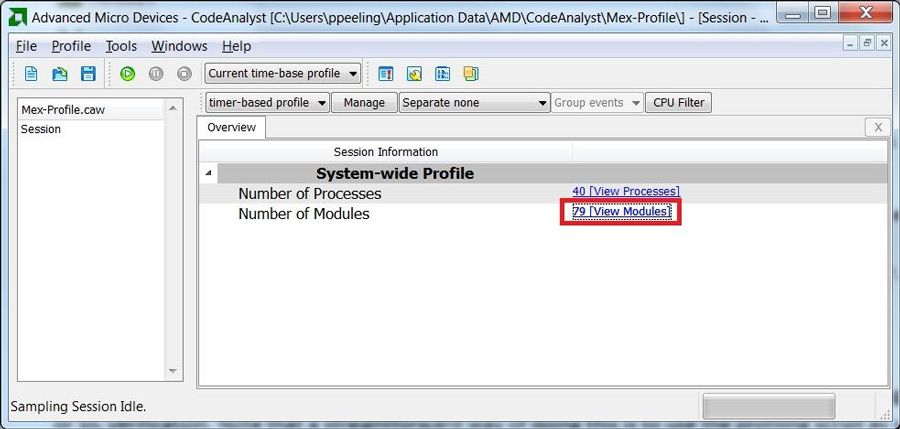
Task: Open the timer-based profile dropdown
Action: [267, 102]
